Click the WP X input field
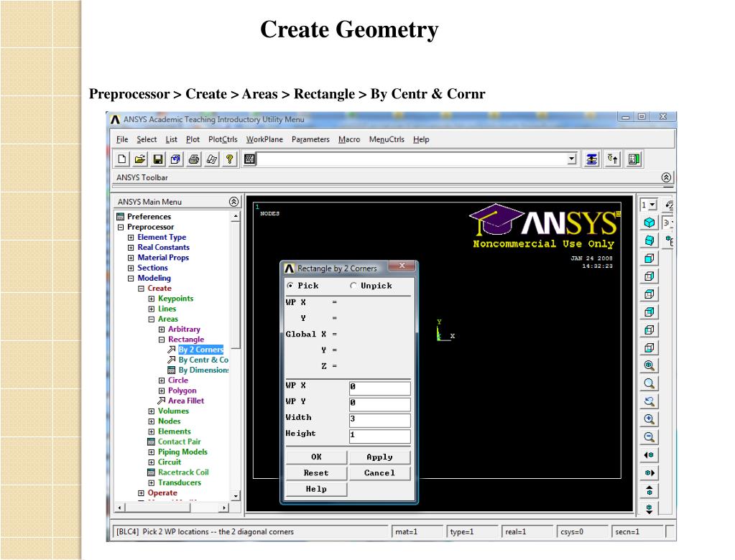The image size is (735, 560). click(379, 388)
